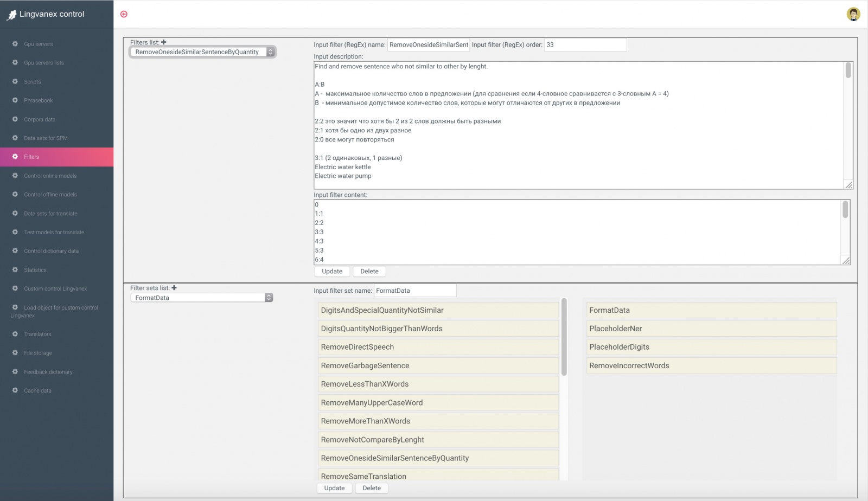Image resolution: width=868 pixels, height=501 pixels.
Task: Click the gear icon next to Translators
Action: tap(15, 334)
